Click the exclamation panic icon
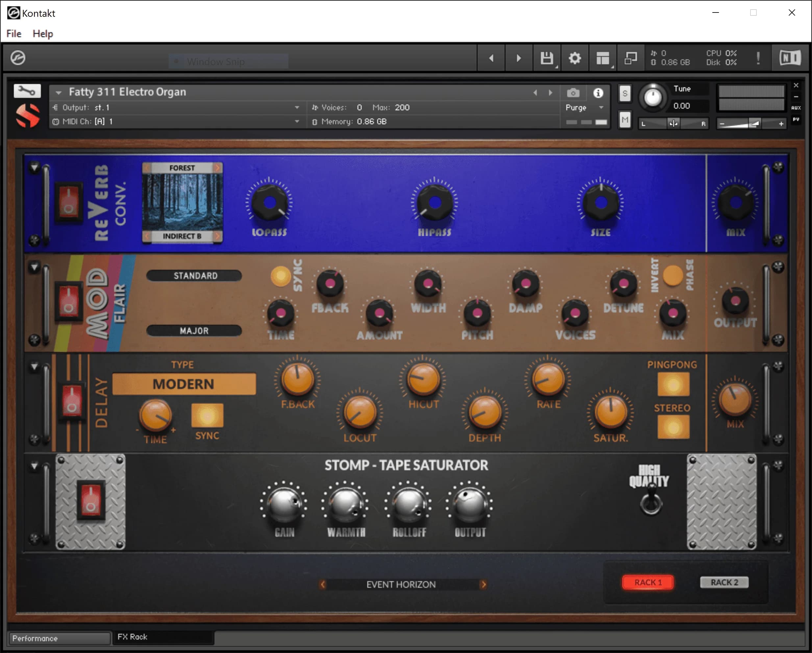Image resolution: width=812 pixels, height=653 pixels. point(758,58)
